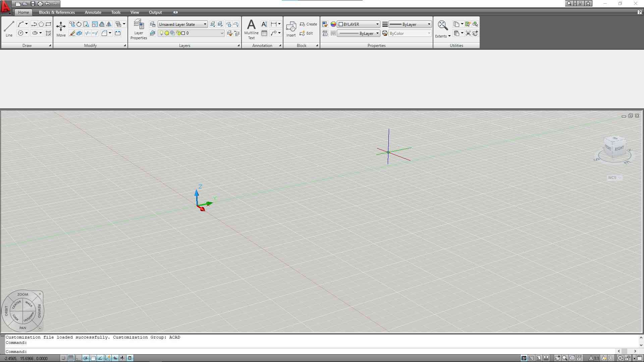Select the Move tool
This screenshot has width=644, height=362.
61,29
